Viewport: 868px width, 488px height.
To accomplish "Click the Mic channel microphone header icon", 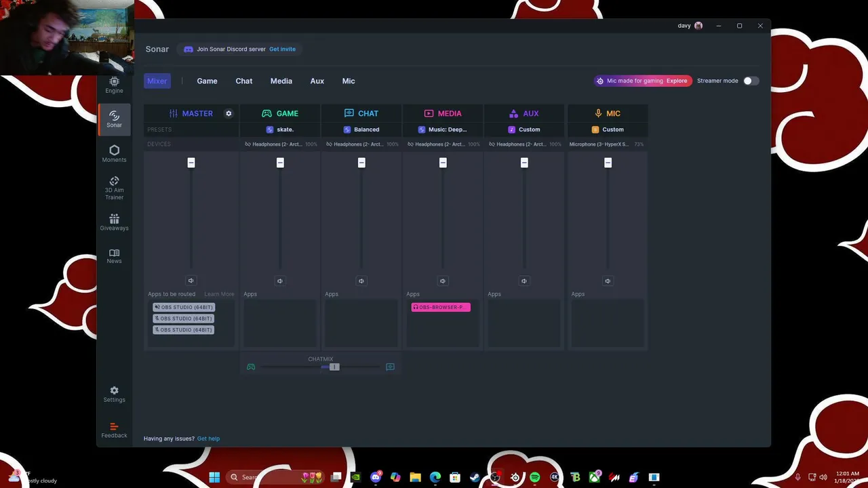I will (x=598, y=113).
